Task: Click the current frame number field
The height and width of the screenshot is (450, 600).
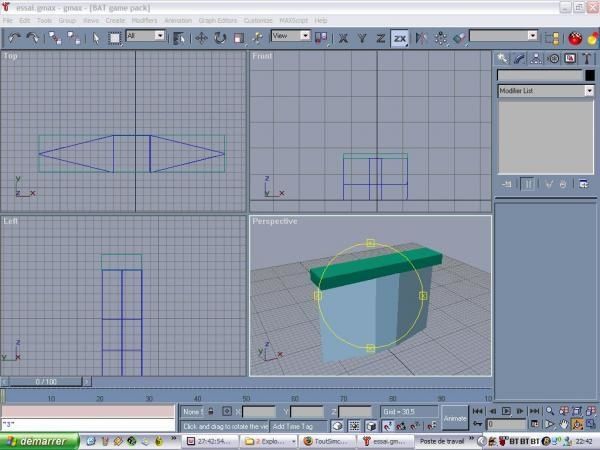Action: click(505, 424)
